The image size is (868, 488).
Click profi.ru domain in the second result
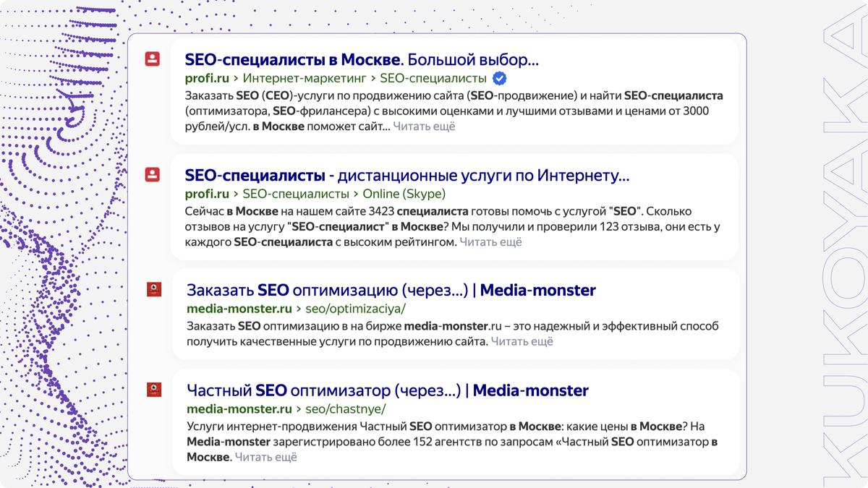207,194
